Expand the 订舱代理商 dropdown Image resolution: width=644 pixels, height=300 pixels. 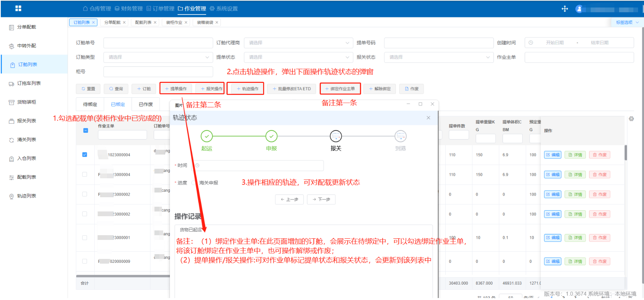(298, 43)
